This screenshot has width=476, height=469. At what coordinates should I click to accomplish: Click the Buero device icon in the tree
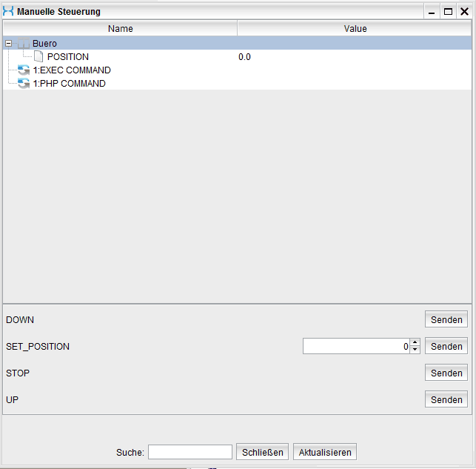24,44
